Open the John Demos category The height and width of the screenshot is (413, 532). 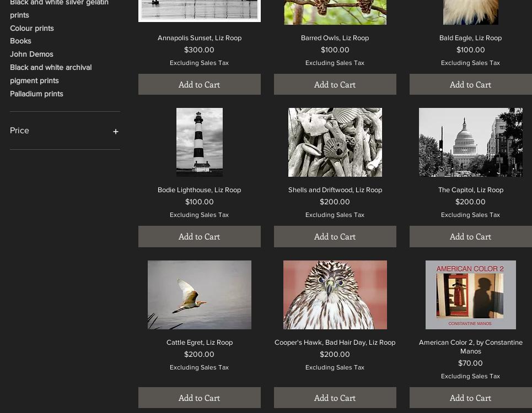click(31, 54)
